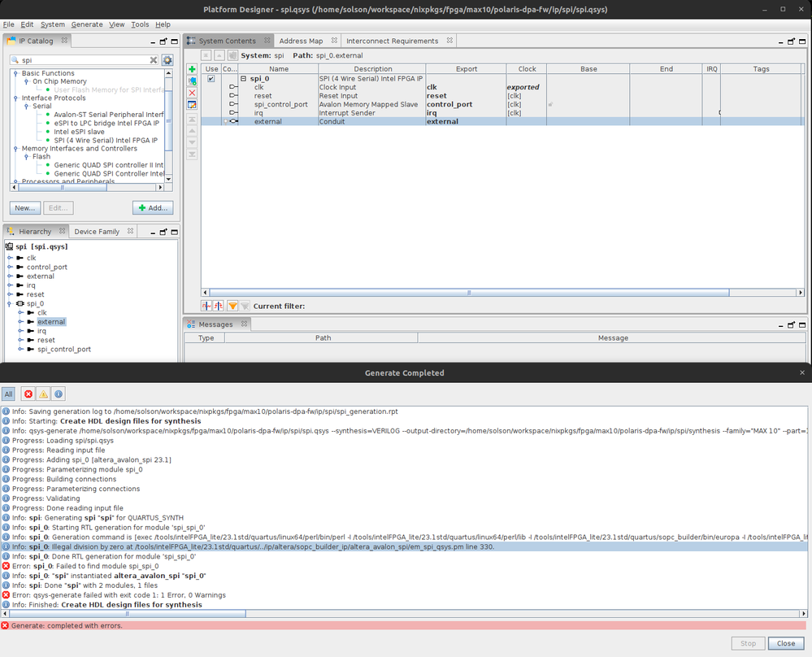This screenshot has height=657, width=812.
Task: Click the green plus add-component toolbar icon
Action: coord(192,69)
